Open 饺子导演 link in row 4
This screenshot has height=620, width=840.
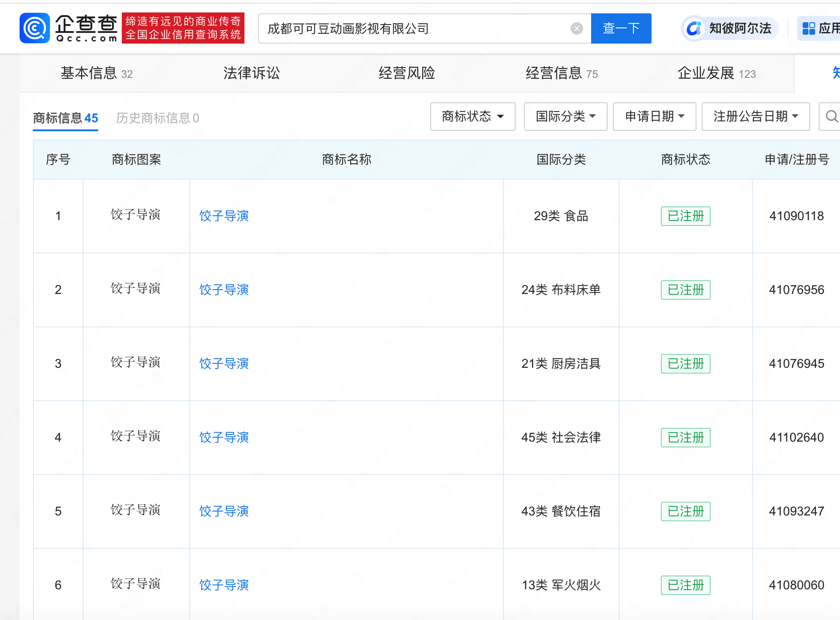[x=224, y=438]
